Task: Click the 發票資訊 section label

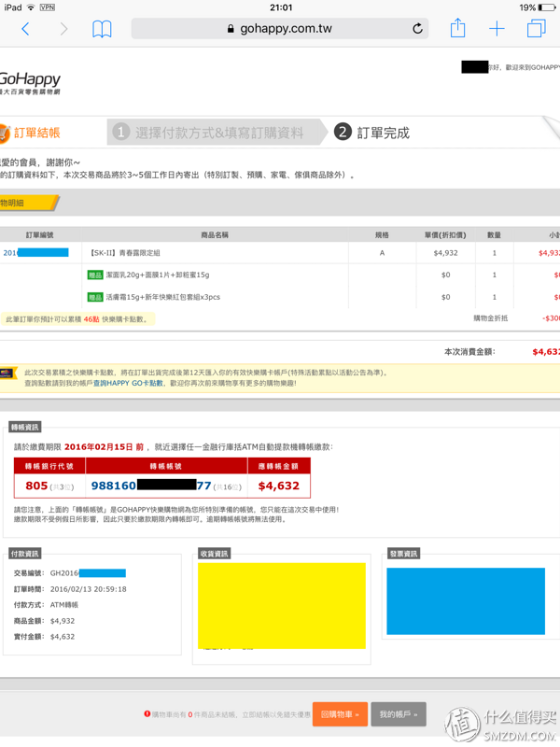Action: point(404,554)
